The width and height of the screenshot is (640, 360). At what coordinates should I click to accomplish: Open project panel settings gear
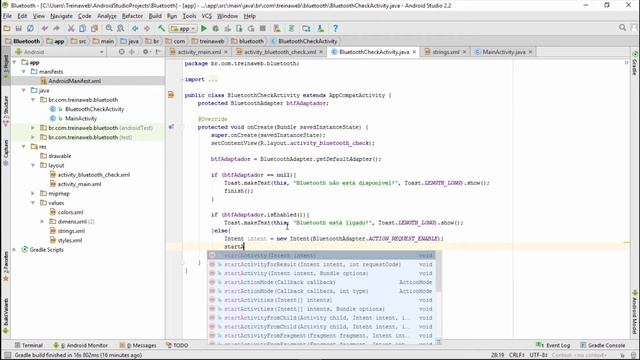tap(146, 52)
